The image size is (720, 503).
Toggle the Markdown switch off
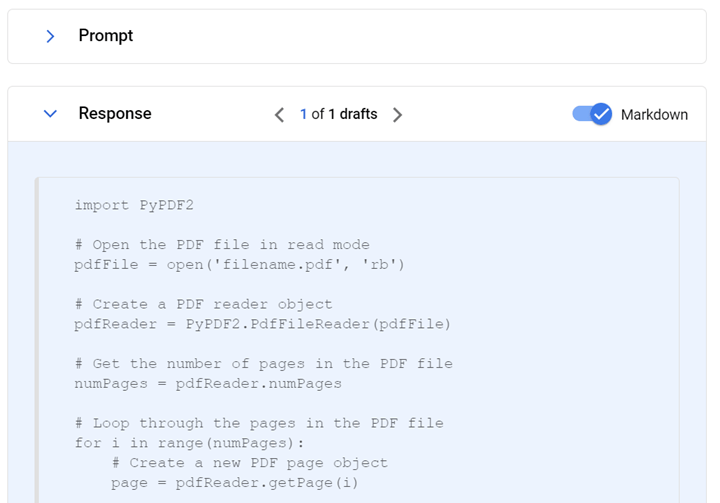coord(592,114)
